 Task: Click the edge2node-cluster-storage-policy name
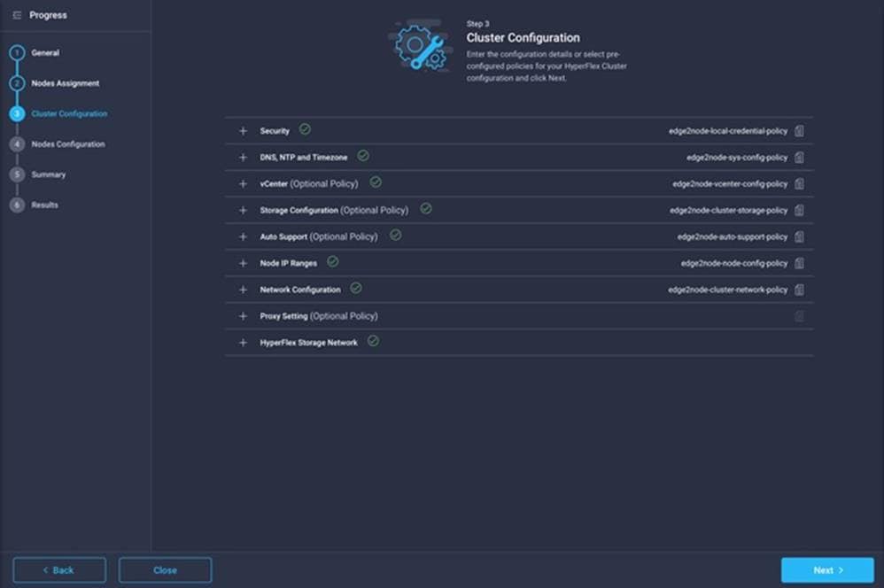[x=728, y=210]
